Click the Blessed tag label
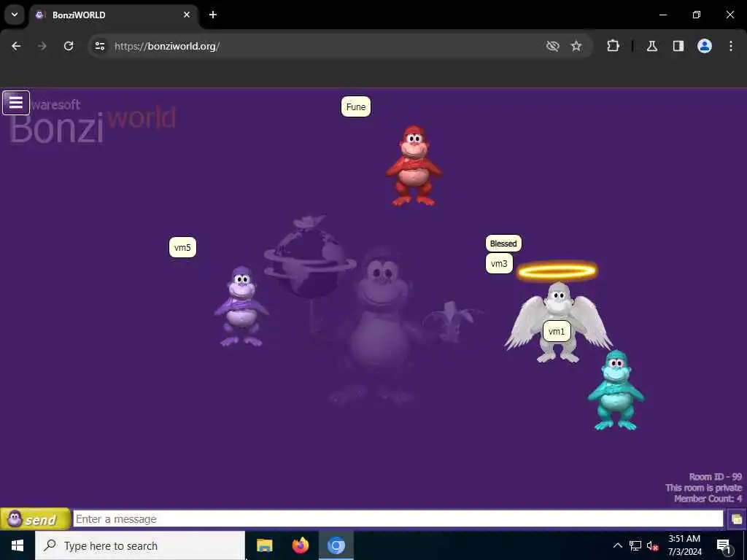This screenshot has width=747, height=560. (503, 244)
